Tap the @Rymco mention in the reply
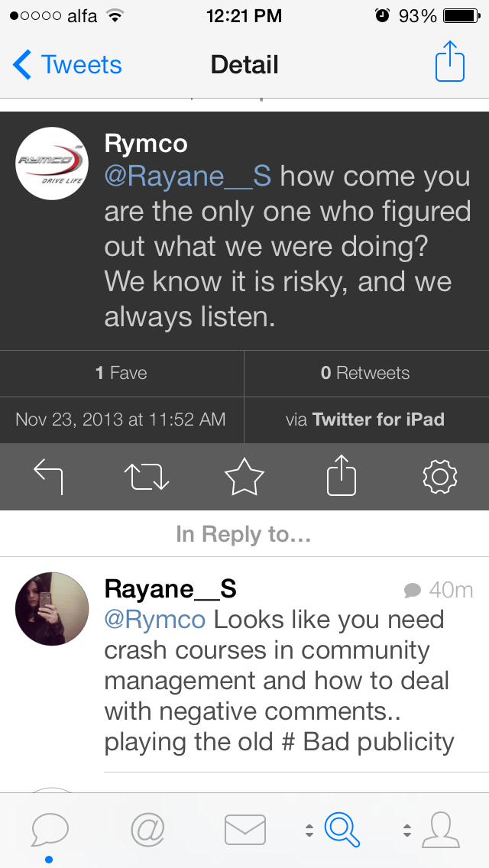The image size is (489, 868). 154,620
